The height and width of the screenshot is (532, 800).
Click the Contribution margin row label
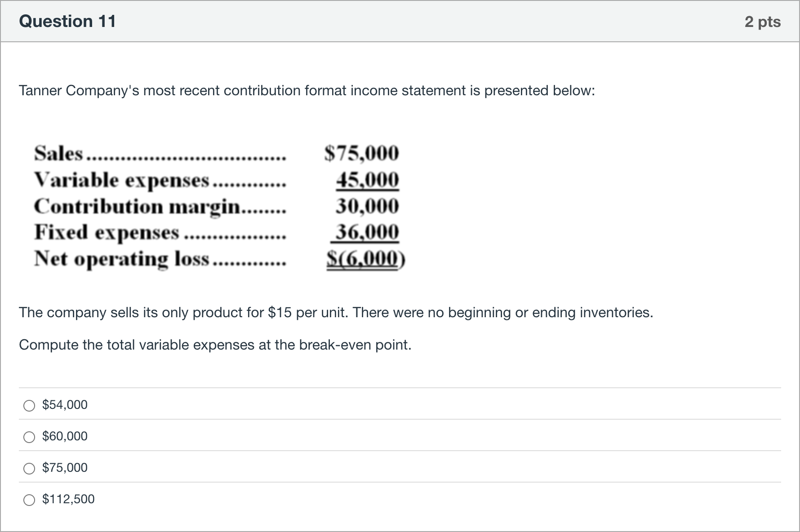click(x=138, y=207)
